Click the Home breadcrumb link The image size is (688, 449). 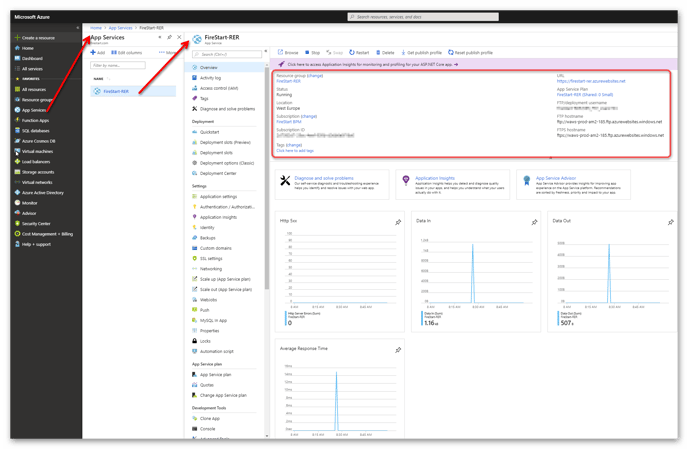point(96,28)
